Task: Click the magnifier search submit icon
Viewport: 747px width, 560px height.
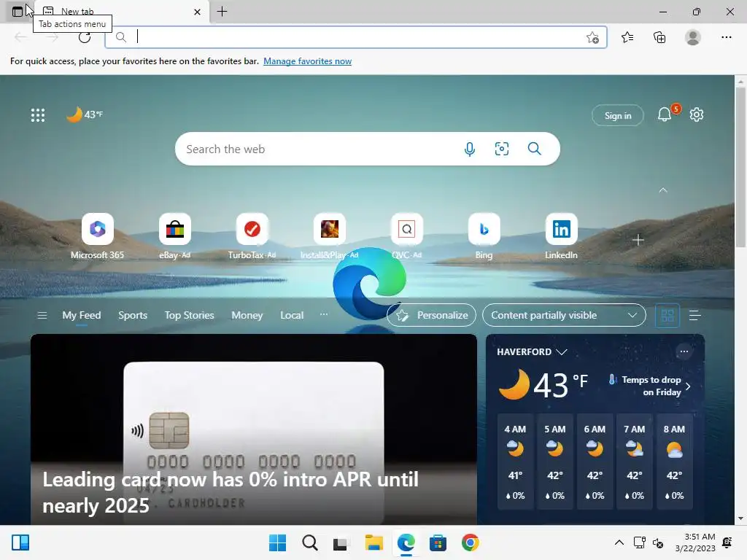Action: point(534,149)
